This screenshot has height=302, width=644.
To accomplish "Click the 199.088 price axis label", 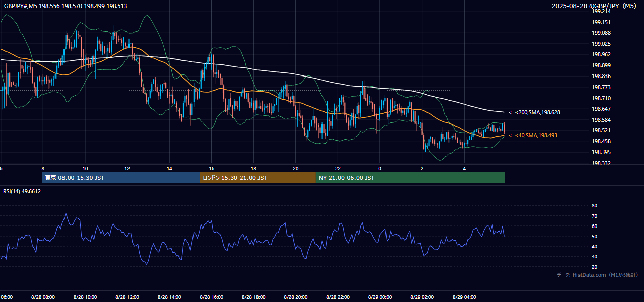I will (601, 33).
